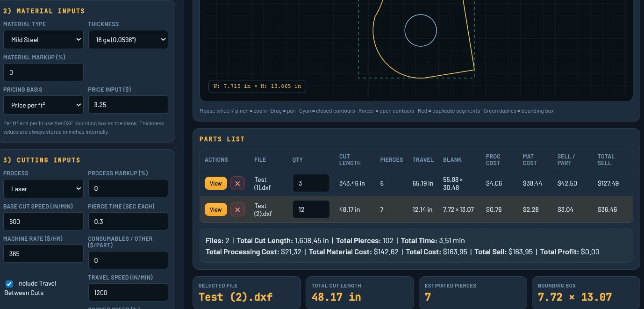644x309 pixels.
Task: Click the bounding box dimensions label in preview
Action: pos(257,86)
